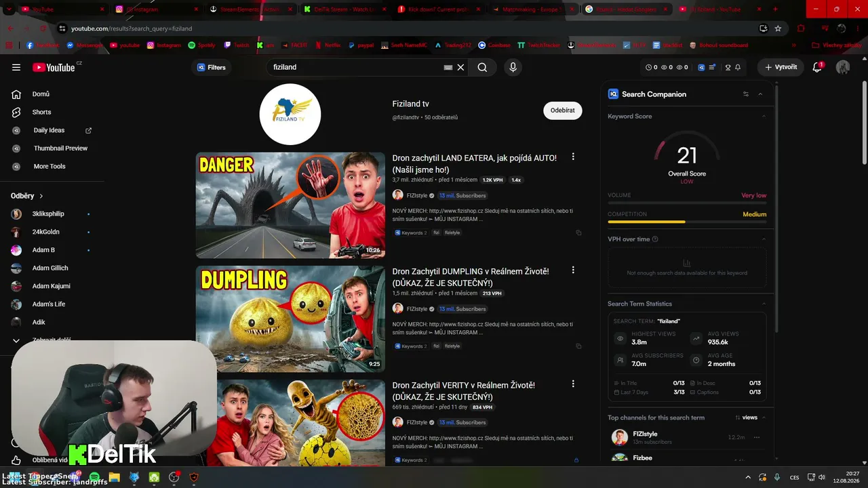Bookmark this page with the star icon
Image resolution: width=868 pixels, height=488 pixels.
(778, 28)
